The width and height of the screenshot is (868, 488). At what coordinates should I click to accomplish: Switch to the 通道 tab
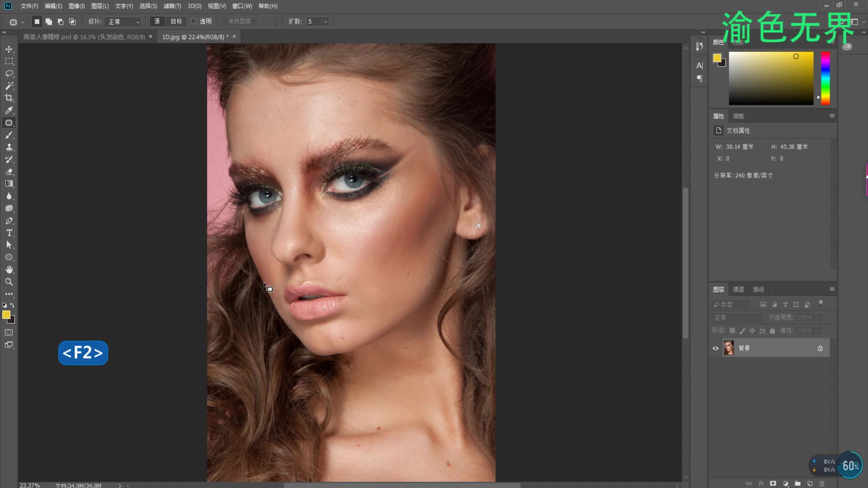(738, 290)
